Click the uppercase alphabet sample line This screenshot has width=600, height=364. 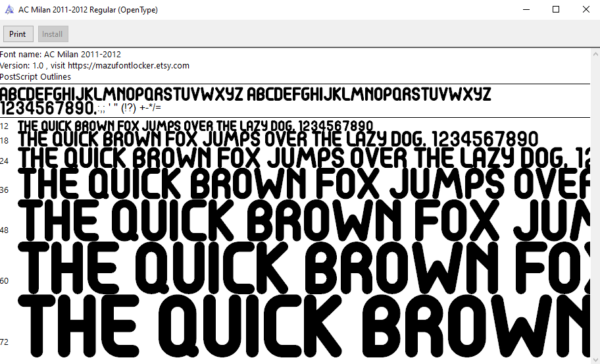pyautogui.click(x=245, y=94)
